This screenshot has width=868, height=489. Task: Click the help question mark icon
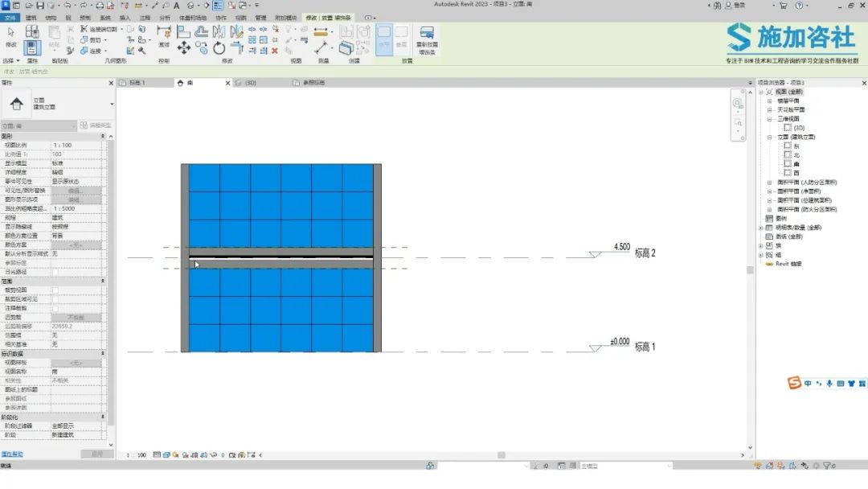[799, 5]
